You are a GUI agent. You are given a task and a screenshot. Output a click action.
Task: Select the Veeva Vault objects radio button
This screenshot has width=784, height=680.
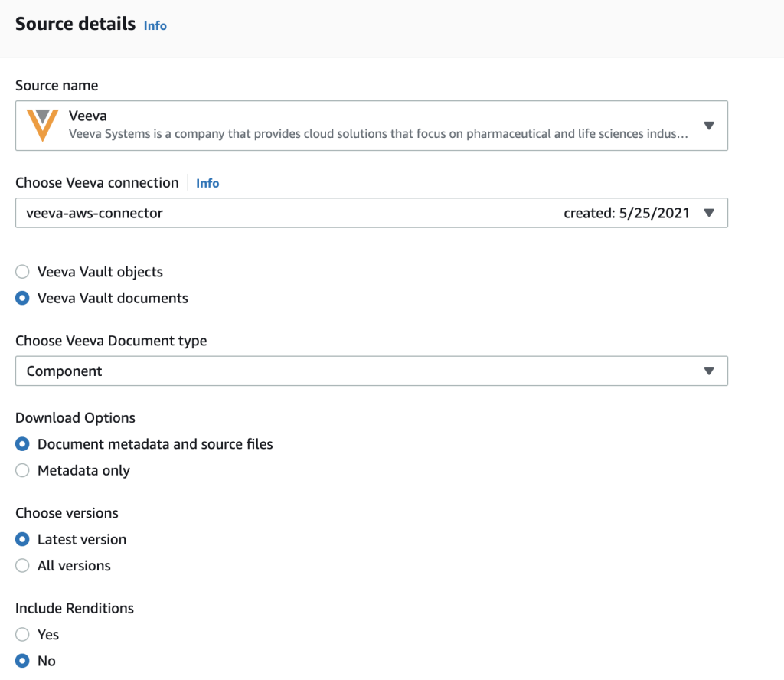pos(22,271)
